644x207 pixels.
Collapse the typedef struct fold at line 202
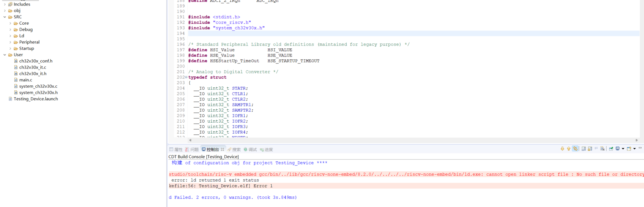click(186, 77)
